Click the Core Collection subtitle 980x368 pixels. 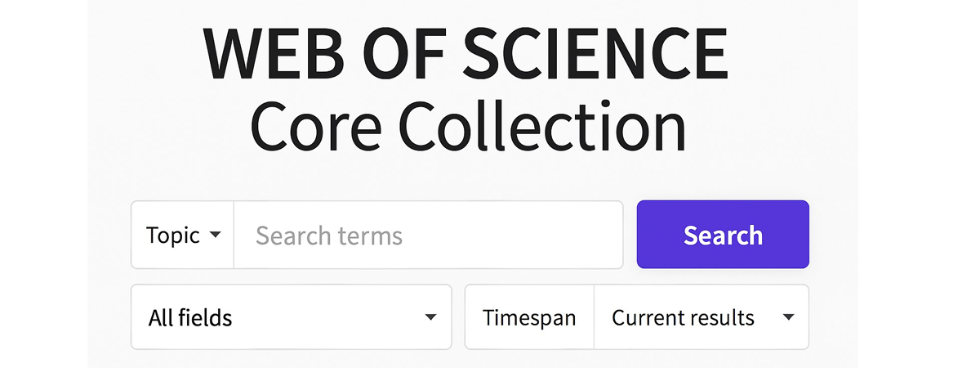(467, 127)
